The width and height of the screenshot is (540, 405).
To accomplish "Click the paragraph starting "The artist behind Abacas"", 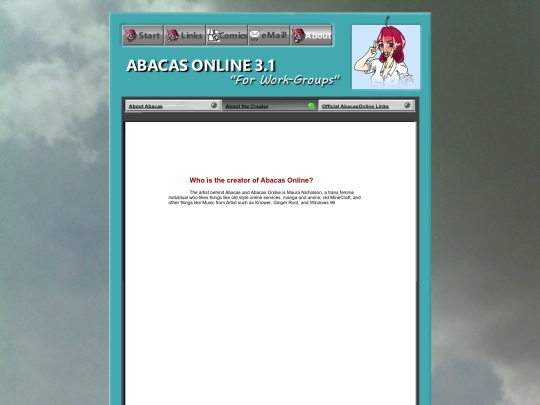I will 264,197.
